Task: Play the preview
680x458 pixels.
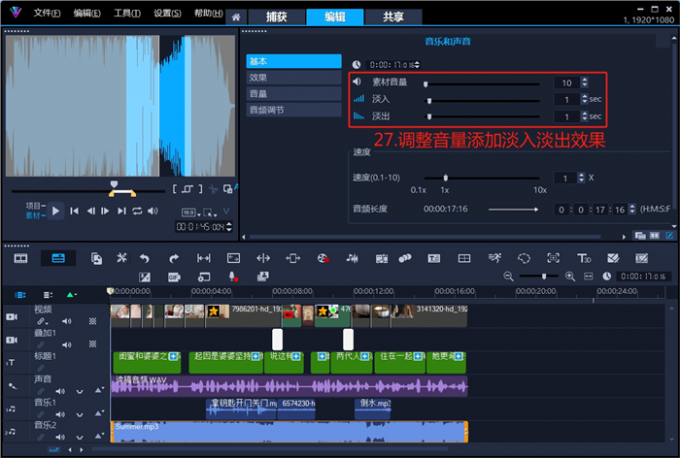Action: 56,211
